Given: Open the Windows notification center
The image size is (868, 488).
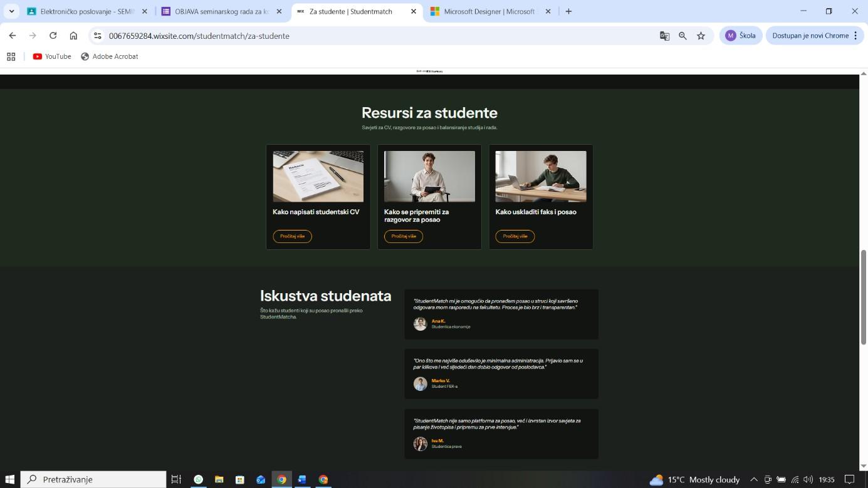Looking at the screenshot, I should [x=850, y=479].
